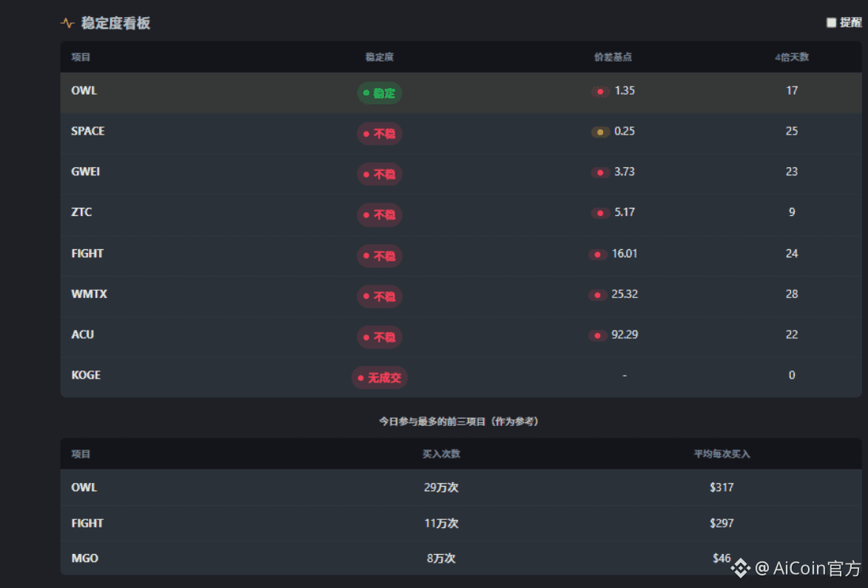The height and width of the screenshot is (588, 868).
Task: Select FIGHT in the top three table
Action: tap(87, 523)
